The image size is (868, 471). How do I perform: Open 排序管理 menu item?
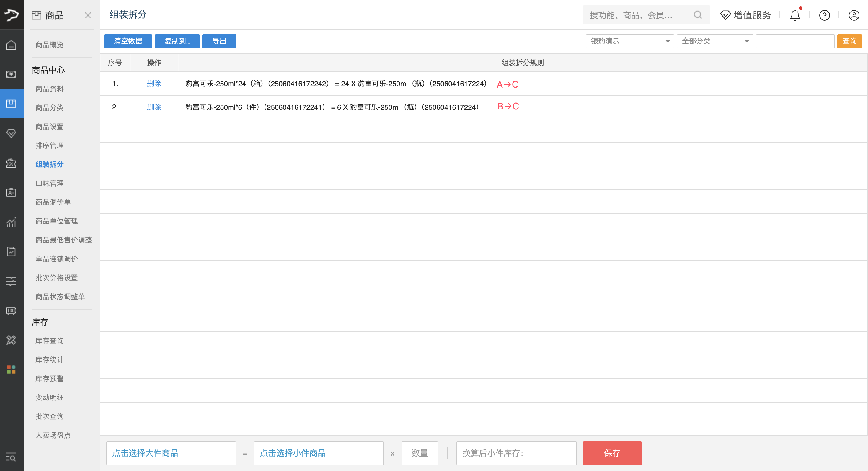pos(50,145)
